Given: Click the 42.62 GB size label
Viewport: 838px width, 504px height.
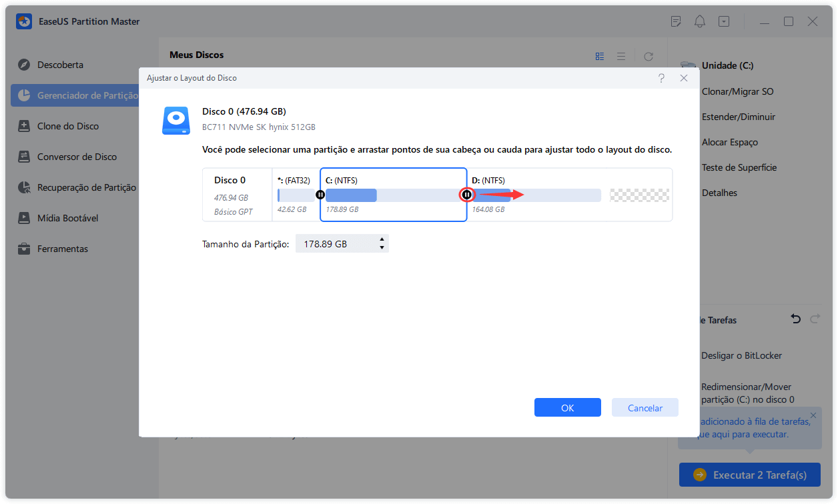Looking at the screenshot, I should 292,209.
